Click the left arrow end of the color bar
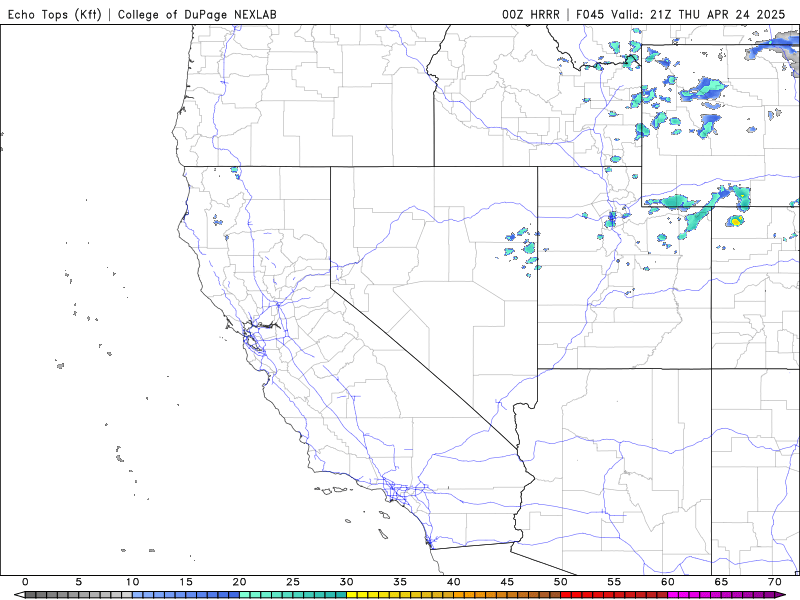This screenshot has width=800, height=600. pos(20,595)
